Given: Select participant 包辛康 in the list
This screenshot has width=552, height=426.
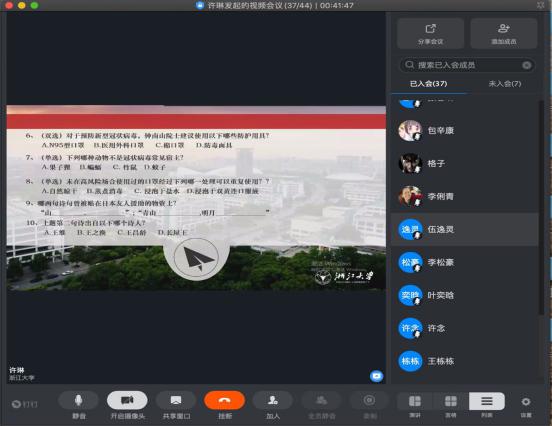Looking at the screenshot, I should coord(465,130).
